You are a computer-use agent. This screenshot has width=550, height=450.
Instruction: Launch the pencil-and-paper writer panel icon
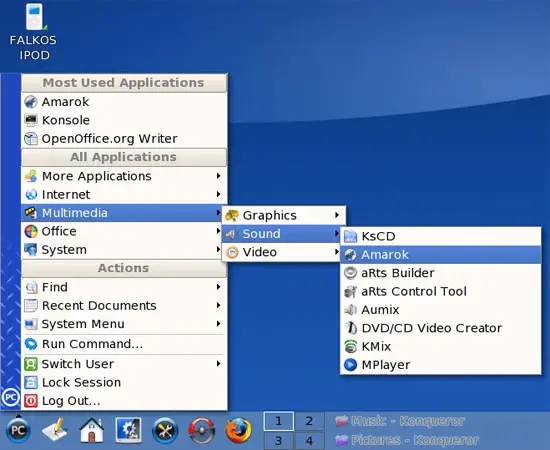55,429
